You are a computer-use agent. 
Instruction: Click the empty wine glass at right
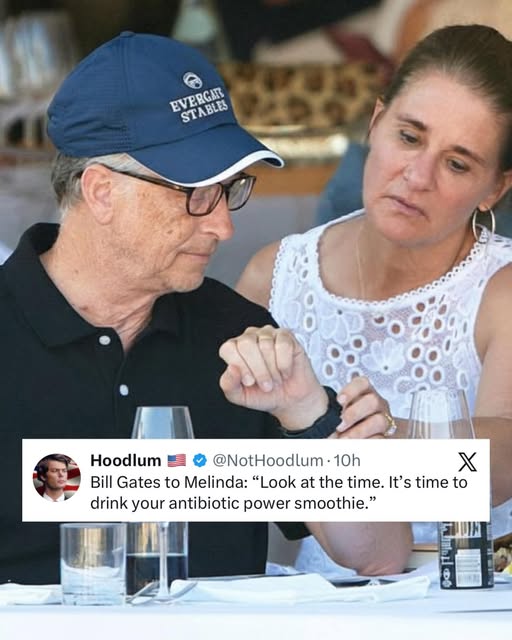coord(441,414)
